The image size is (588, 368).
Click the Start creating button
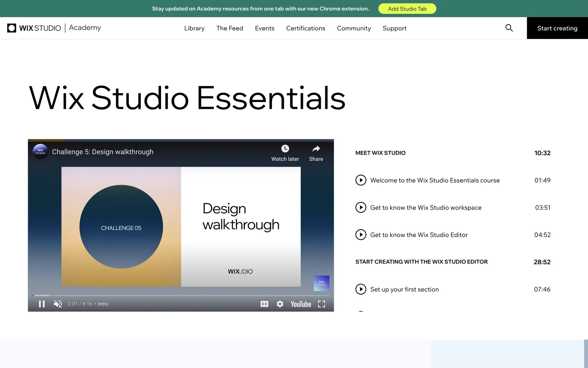557,28
